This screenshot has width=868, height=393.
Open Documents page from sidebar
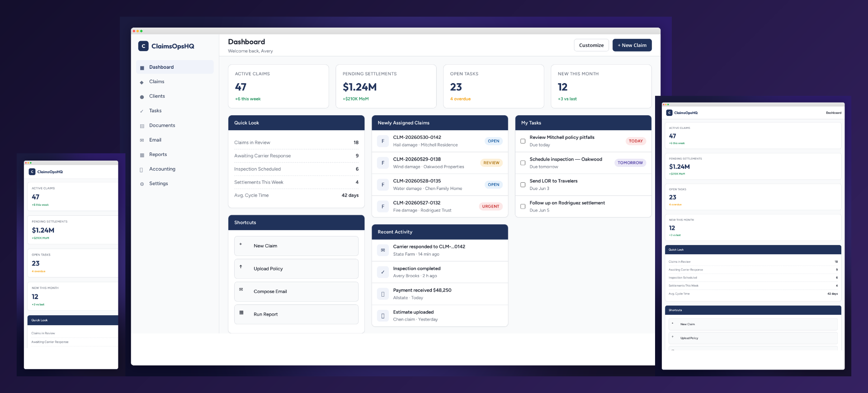pos(175,125)
